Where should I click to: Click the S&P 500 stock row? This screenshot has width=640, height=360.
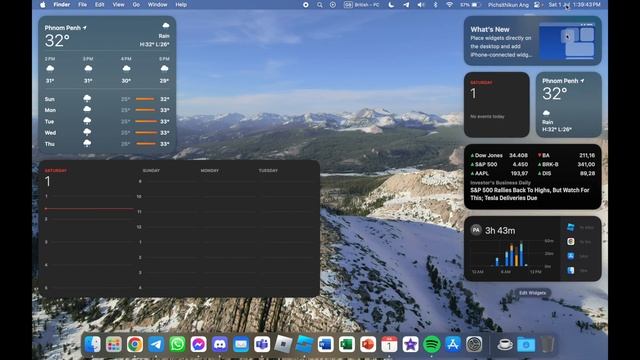[x=499, y=164]
